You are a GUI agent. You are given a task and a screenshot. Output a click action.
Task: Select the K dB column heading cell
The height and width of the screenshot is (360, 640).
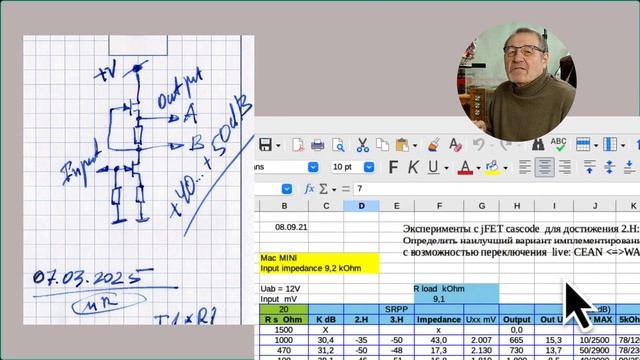[x=326, y=320]
